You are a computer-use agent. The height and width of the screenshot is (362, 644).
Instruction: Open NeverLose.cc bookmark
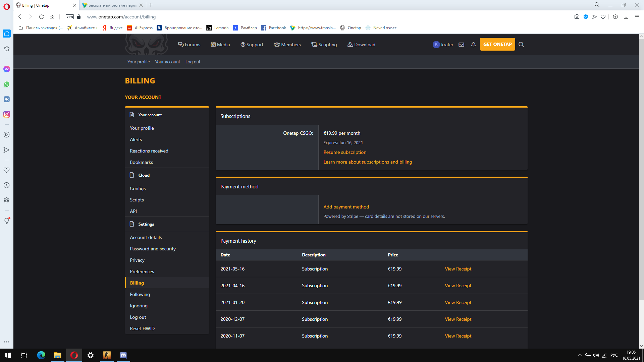[x=381, y=28]
